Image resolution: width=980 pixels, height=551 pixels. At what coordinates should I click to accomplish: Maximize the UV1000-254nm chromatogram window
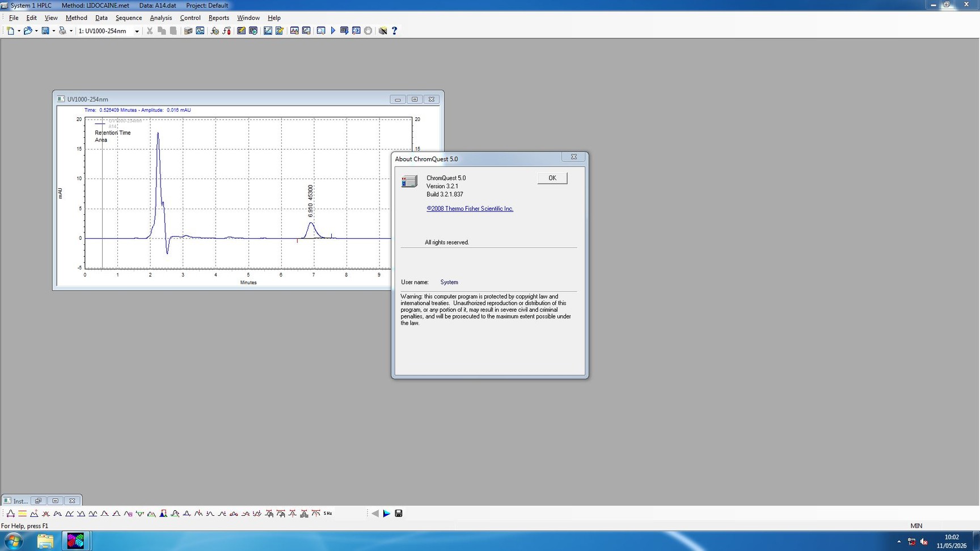[x=415, y=99]
